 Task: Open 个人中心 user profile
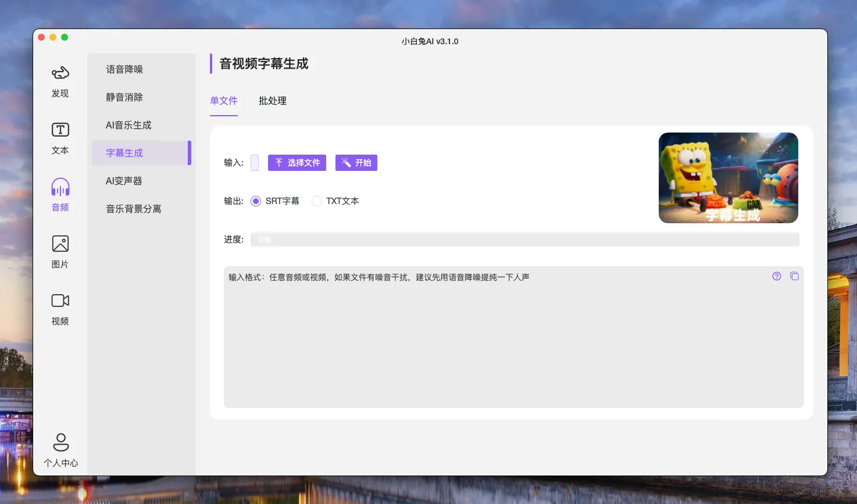[60, 451]
